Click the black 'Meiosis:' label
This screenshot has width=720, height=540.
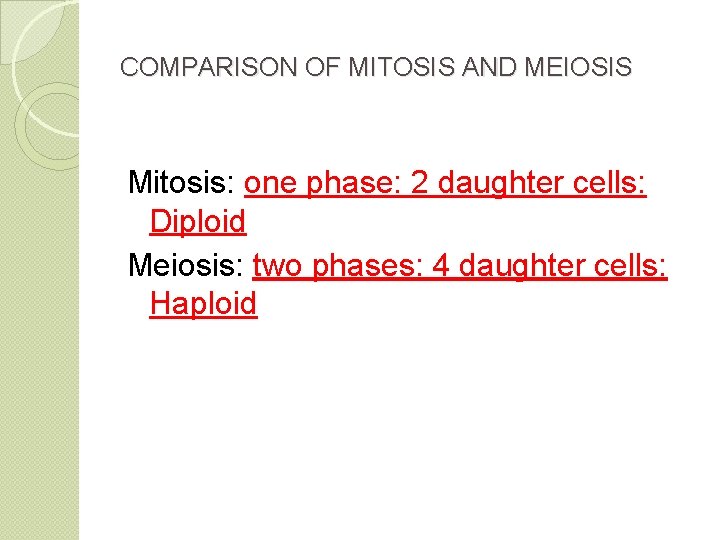186,266
